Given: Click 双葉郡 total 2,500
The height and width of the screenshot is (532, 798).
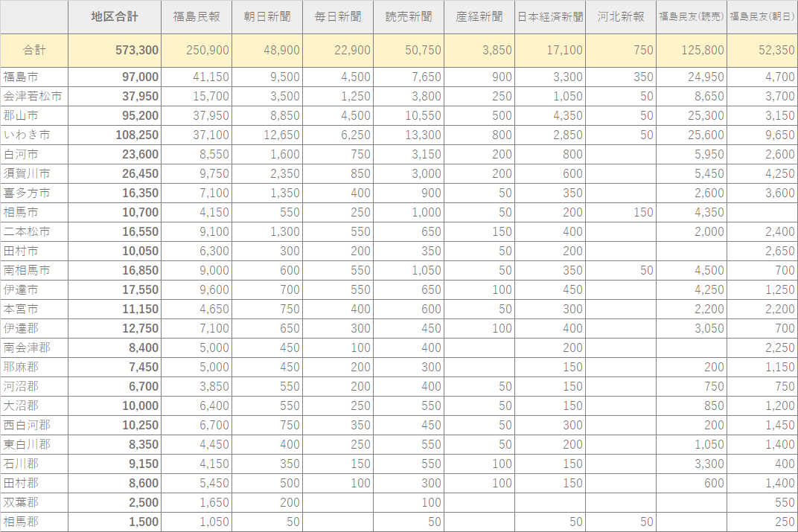Looking at the screenshot, I should (x=115, y=502).
